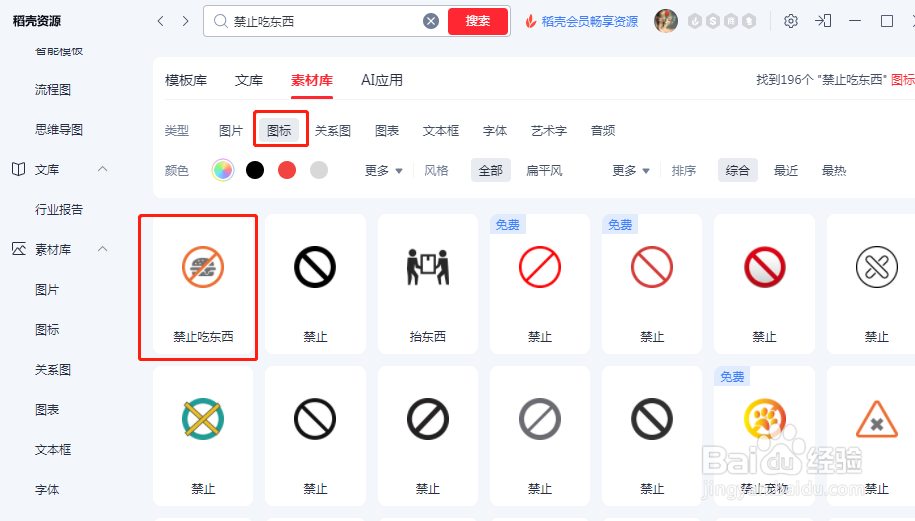Click the 稻壳资源 title text
Viewport: 915px width, 521px height.
[x=37, y=21]
